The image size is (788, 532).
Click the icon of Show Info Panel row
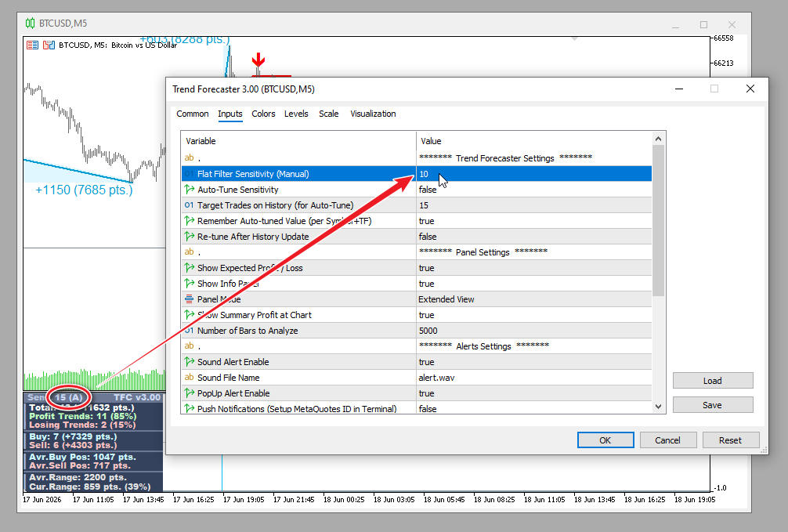click(x=189, y=284)
